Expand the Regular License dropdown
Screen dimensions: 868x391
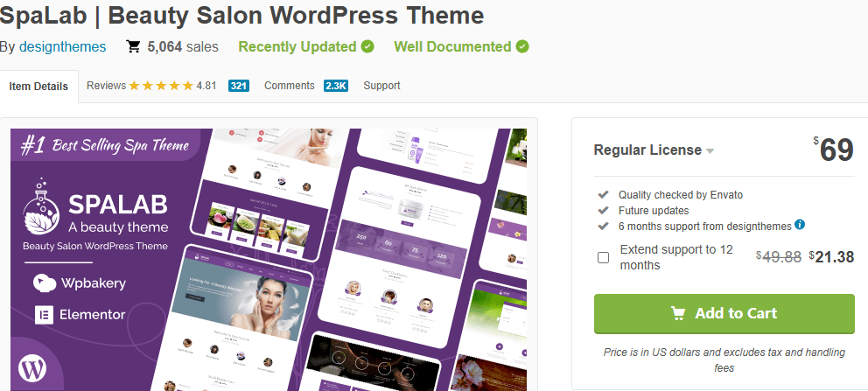point(654,150)
